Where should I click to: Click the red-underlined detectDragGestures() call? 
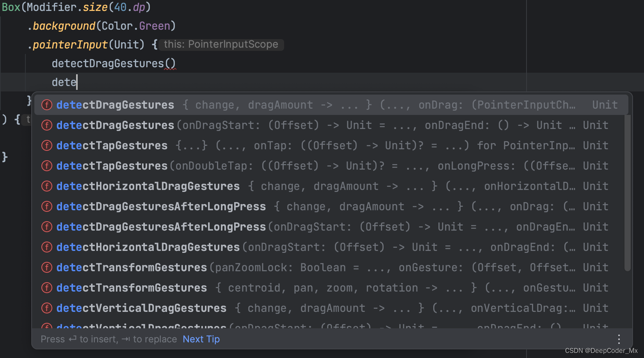(113, 63)
